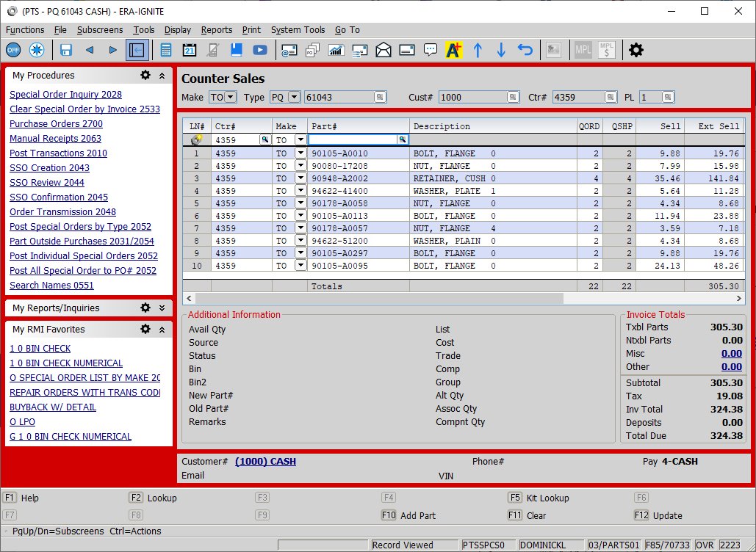Click the blue down arrow toolbar icon
This screenshot has height=552, width=756.
pos(501,50)
